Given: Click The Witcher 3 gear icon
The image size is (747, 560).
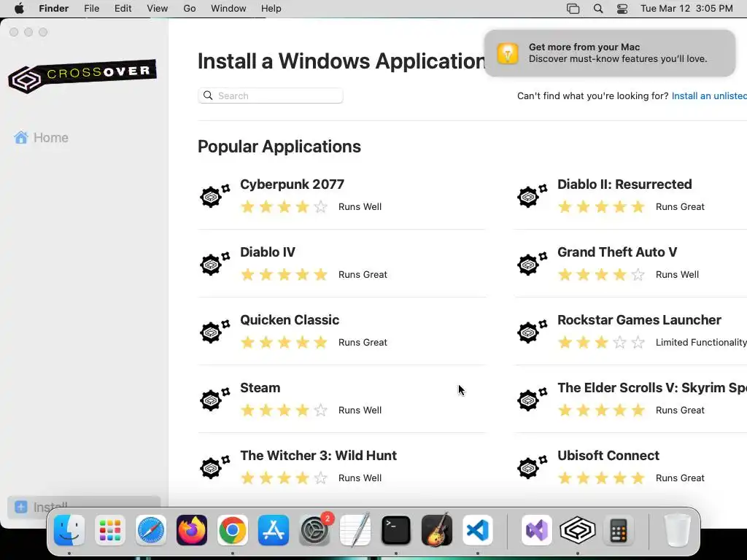Looking at the screenshot, I should 215,467.
